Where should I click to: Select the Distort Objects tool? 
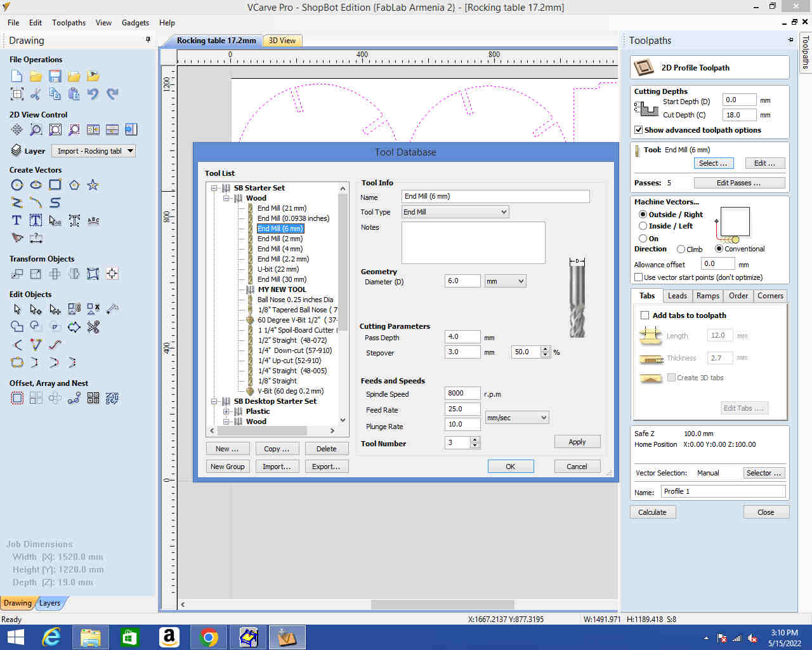pyautogui.click(x=93, y=274)
